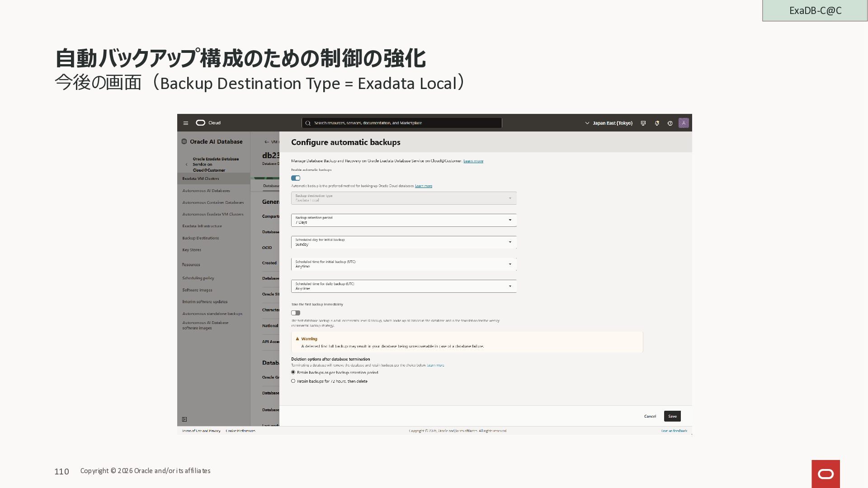Click the search resources field
This screenshot has height=488, width=868.
click(x=401, y=123)
